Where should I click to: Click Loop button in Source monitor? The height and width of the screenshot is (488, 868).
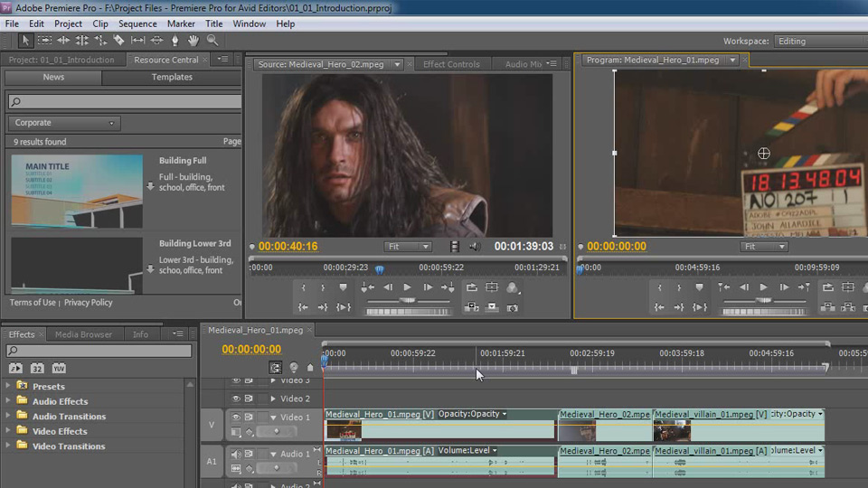[x=472, y=287]
